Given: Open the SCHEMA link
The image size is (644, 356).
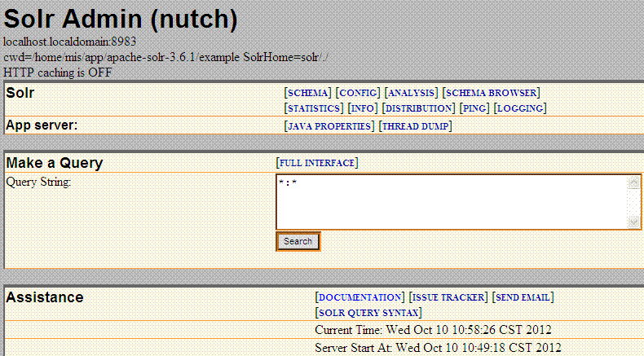Looking at the screenshot, I should click(x=307, y=93).
